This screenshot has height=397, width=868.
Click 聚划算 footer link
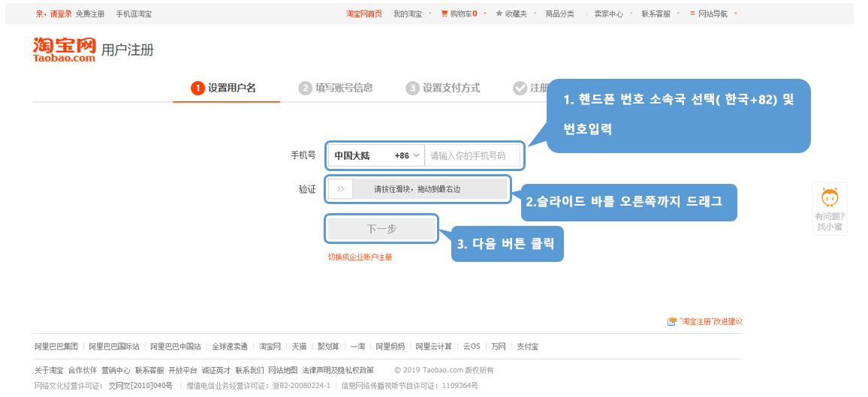pyautogui.click(x=328, y=347)
